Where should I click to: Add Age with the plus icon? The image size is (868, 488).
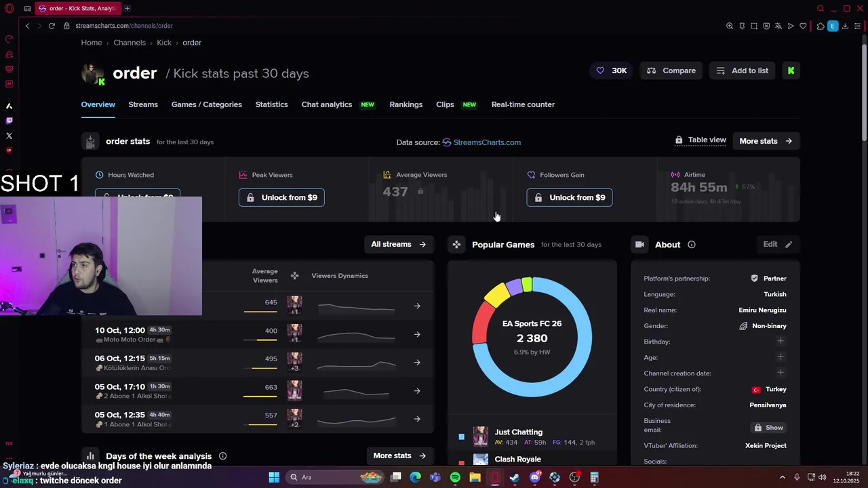click(781, 357)
